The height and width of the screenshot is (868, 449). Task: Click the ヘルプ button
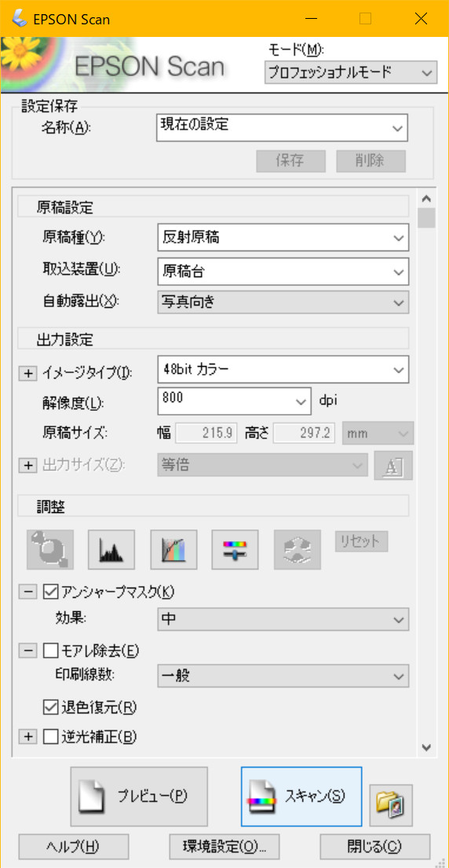(x=74, y=847)
